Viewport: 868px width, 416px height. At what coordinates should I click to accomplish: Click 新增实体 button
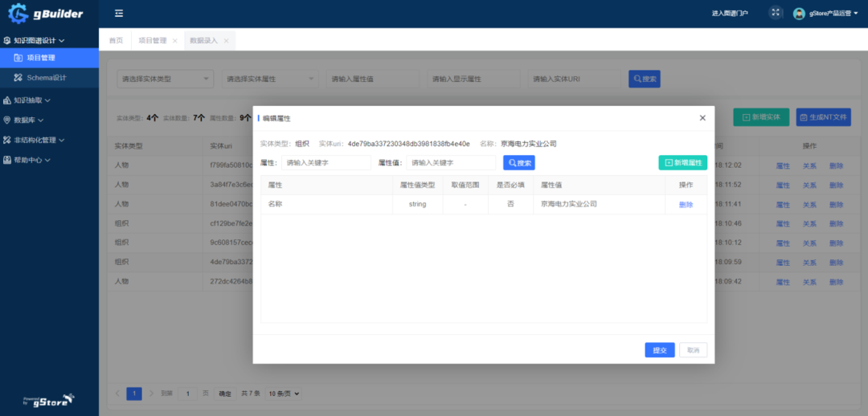tap(761, 117)
